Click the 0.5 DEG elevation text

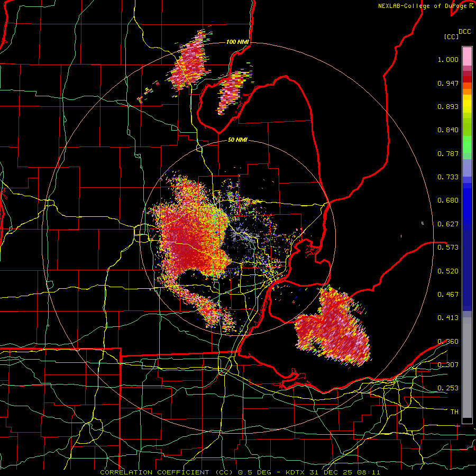coord(255,472)
